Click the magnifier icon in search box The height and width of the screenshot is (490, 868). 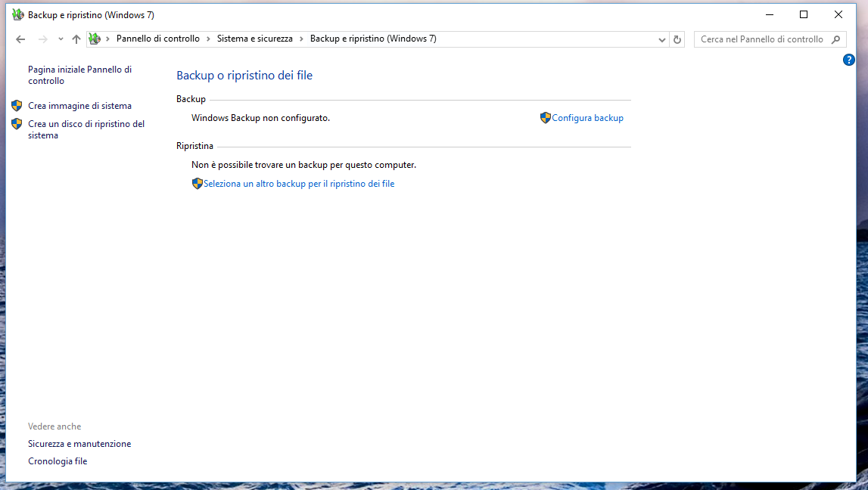[x=836, y=39]
